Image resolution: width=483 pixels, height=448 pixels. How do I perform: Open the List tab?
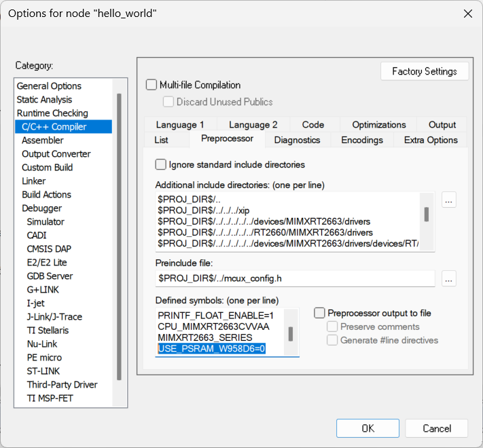click(162, 140)
